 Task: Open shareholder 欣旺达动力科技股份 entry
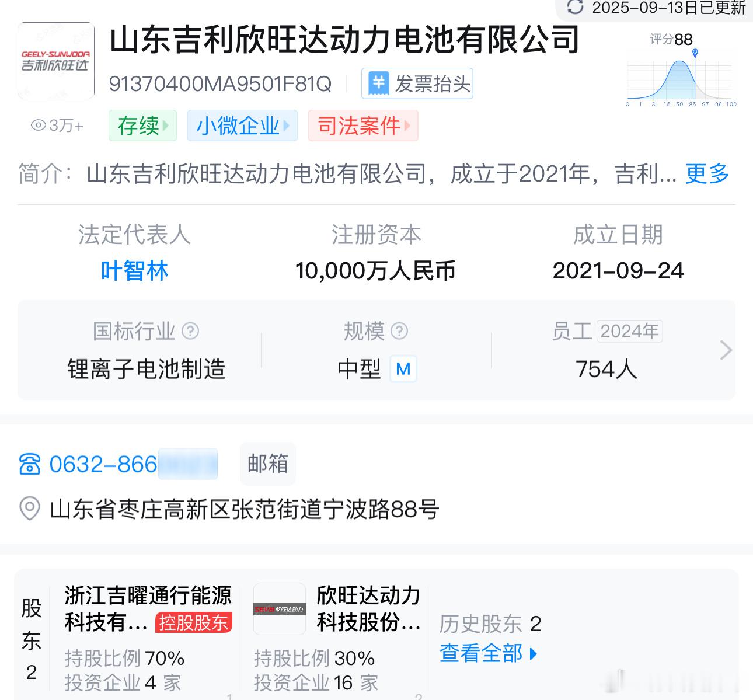(x=368, y=608)
